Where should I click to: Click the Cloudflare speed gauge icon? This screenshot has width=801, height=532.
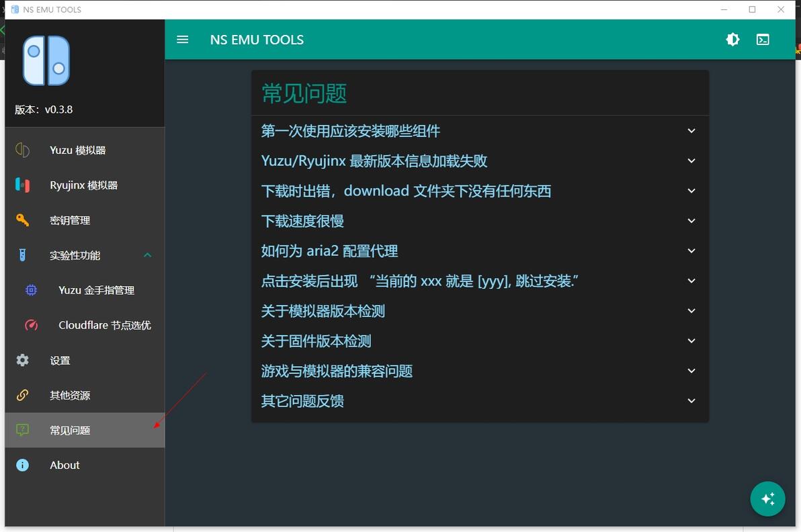click(31, 325)
